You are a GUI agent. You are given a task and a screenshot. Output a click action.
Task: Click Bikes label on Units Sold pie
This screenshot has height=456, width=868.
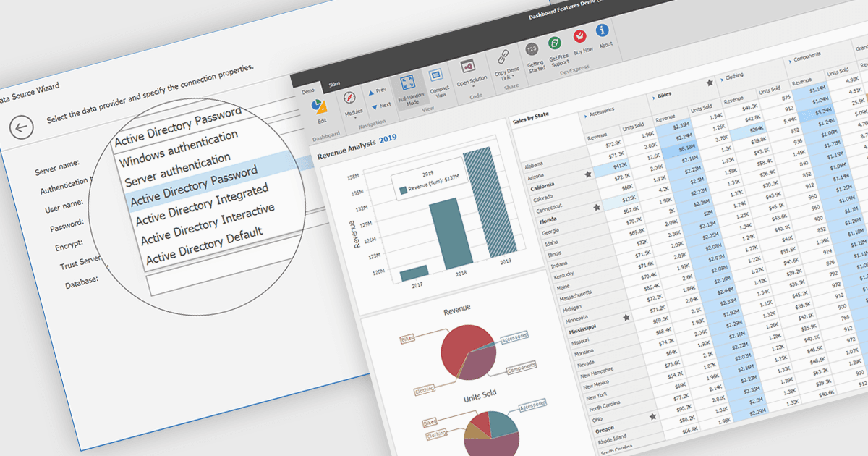[x=430, y=421]
